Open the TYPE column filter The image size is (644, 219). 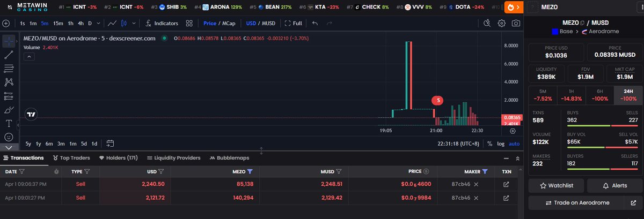(87, 172)
